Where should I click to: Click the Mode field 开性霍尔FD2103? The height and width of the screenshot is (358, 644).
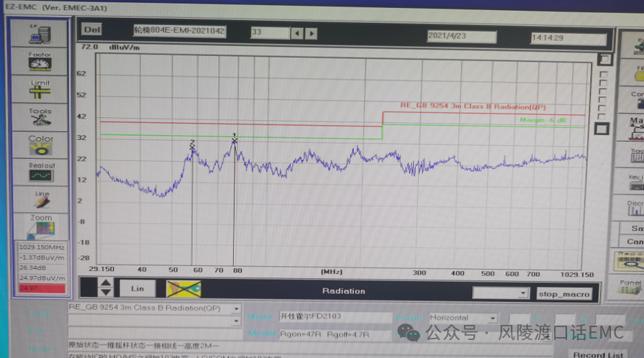point(335,316)
